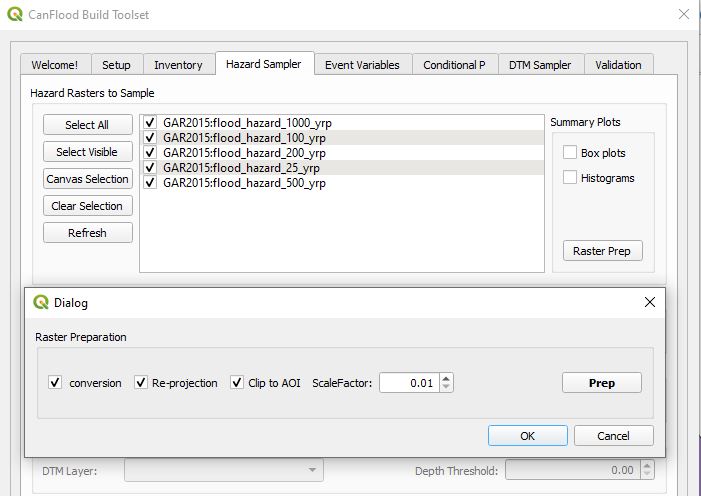Close the CanFlood Build Toolset window

point(684,14)
